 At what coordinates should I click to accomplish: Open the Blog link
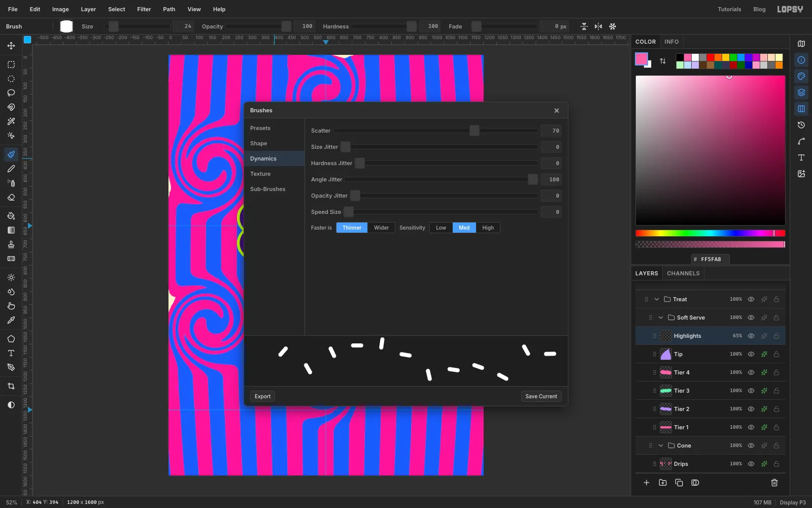[x=759, y=9]
